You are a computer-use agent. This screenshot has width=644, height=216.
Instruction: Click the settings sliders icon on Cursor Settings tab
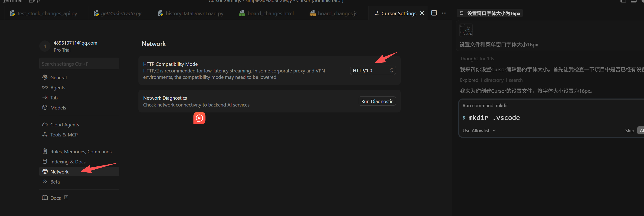376,13
